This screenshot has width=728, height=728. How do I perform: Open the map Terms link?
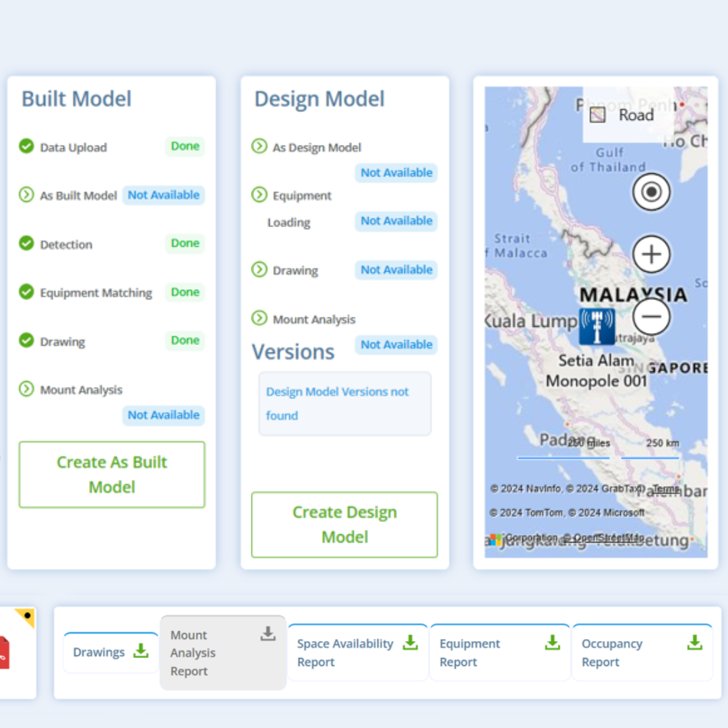[x=666, y=489]
